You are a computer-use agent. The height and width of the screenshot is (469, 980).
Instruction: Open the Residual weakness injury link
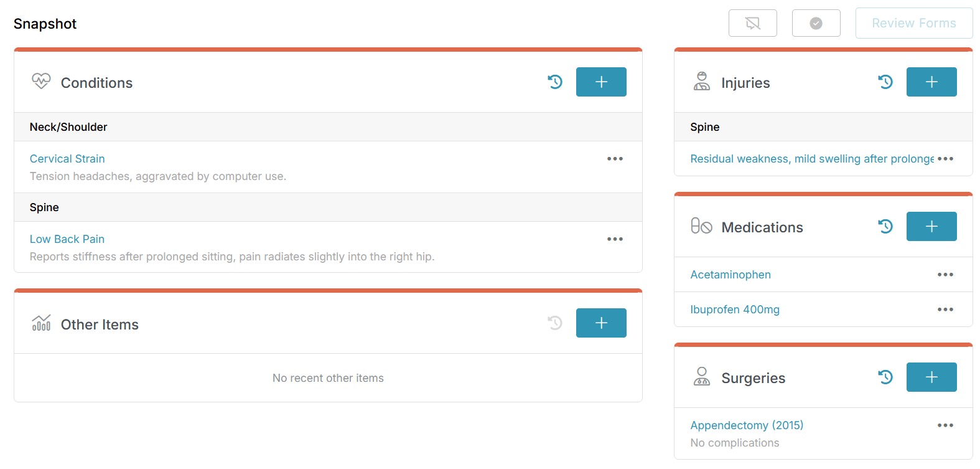point(812,159)
